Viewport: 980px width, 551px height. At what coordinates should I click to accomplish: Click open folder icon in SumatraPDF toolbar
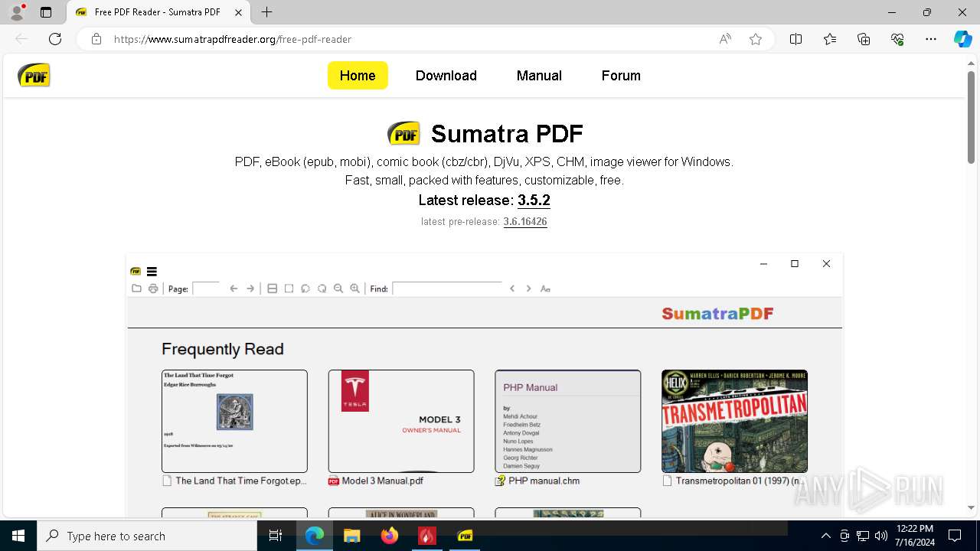click(x=136, y=289)
